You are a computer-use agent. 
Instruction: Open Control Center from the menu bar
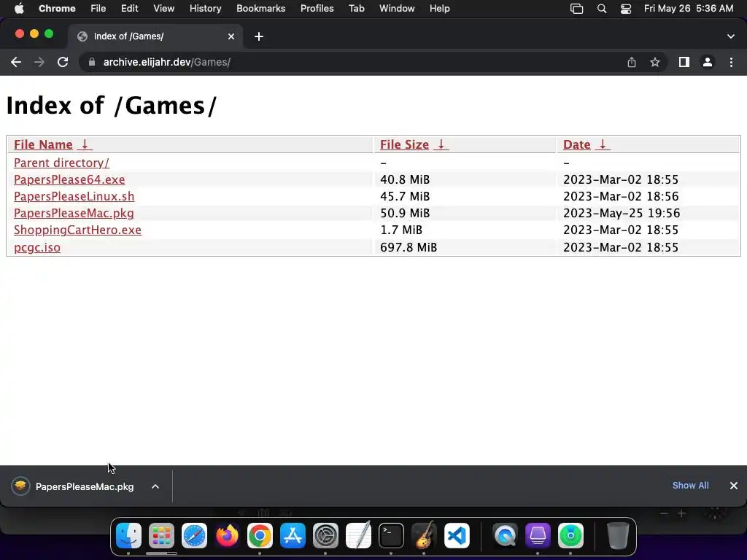coord(625,9)
